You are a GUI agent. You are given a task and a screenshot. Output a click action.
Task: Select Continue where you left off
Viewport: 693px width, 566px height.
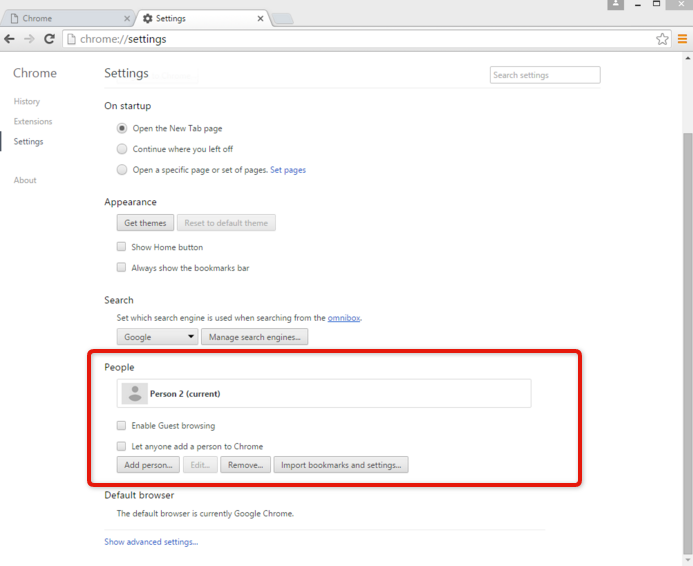click(x=122, y=149)
